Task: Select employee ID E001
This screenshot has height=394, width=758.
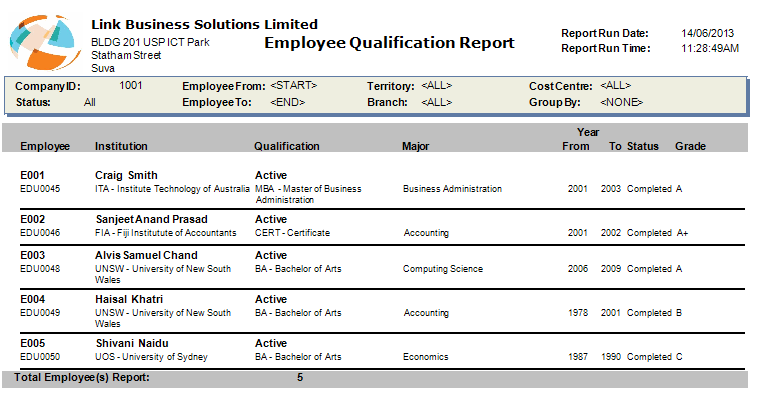Action: 32,175
